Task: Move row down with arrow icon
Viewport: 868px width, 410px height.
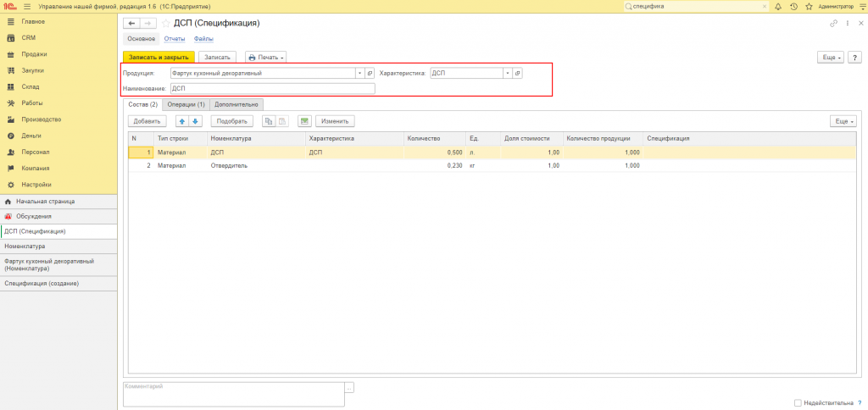Action: pyautogui.click(x=196, y=121)
